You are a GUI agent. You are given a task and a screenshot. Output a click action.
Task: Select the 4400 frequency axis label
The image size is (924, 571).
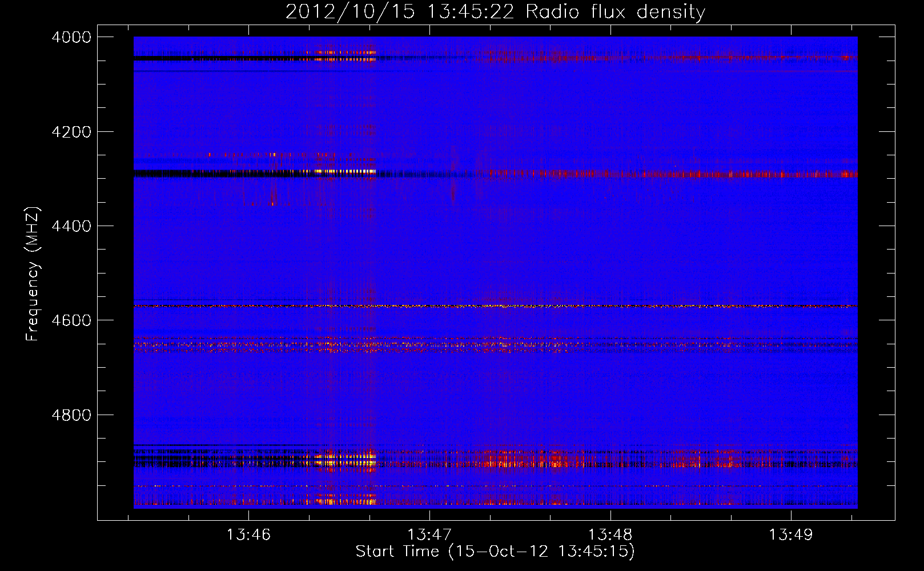point(71,226)
